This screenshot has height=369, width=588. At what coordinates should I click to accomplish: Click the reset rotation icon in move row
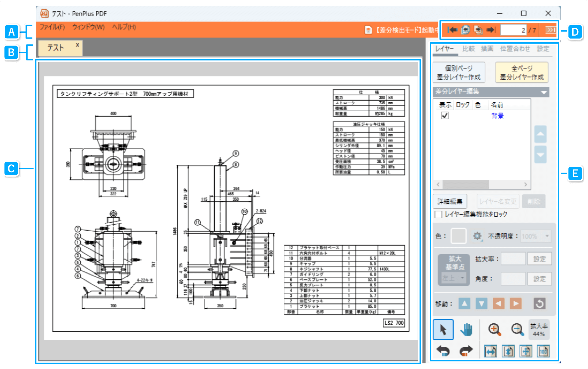tap(540, 304)
